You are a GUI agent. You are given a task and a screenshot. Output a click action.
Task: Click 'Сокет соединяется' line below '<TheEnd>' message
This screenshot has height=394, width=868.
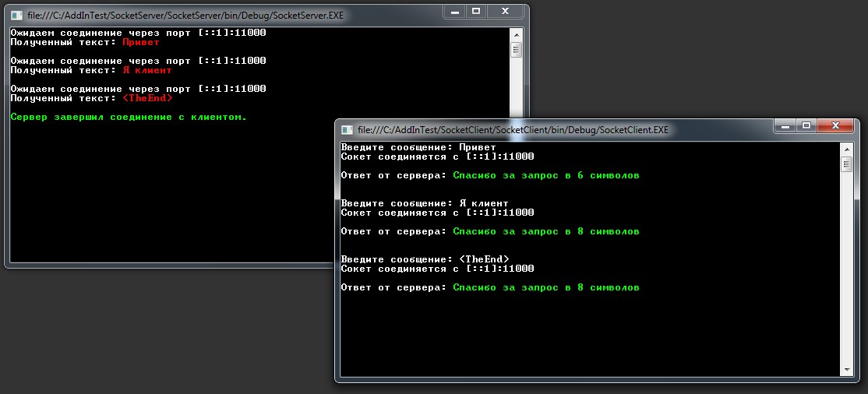437,269
